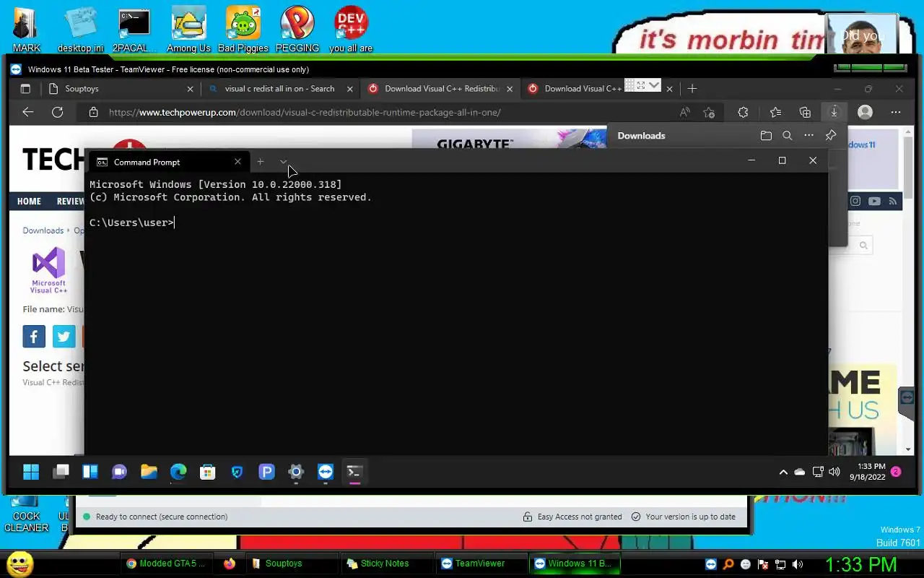Open Settings gear on remote taskbar
This screenshot has height=578, width=924.
[296, 472]
